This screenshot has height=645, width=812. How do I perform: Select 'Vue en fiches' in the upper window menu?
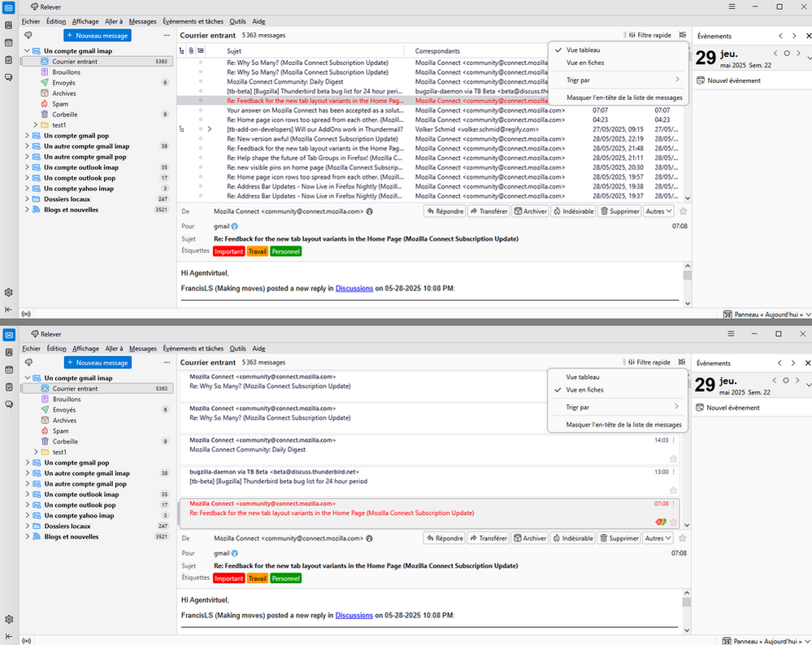(585, 63)
